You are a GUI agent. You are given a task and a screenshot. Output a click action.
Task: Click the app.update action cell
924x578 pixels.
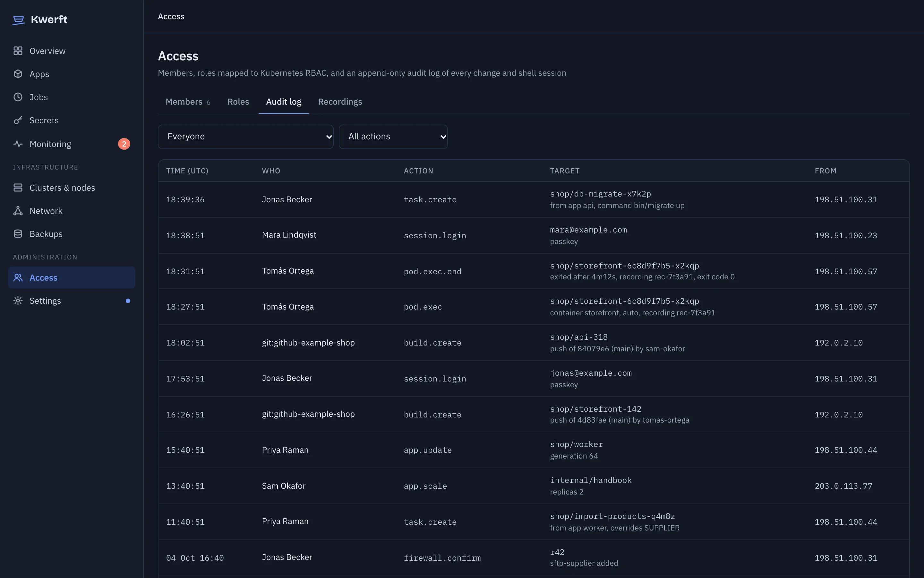[x=428, y=450]
